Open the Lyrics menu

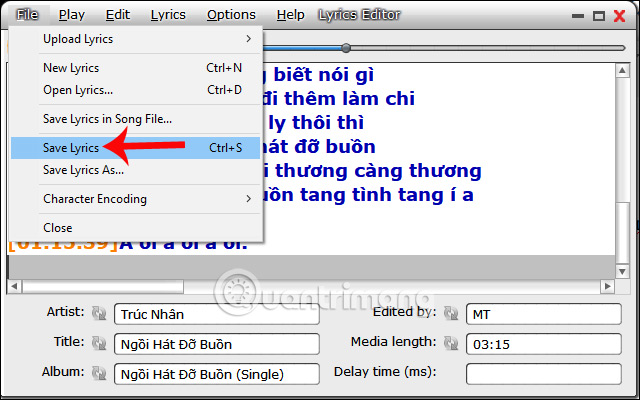(x=168, y=15)
